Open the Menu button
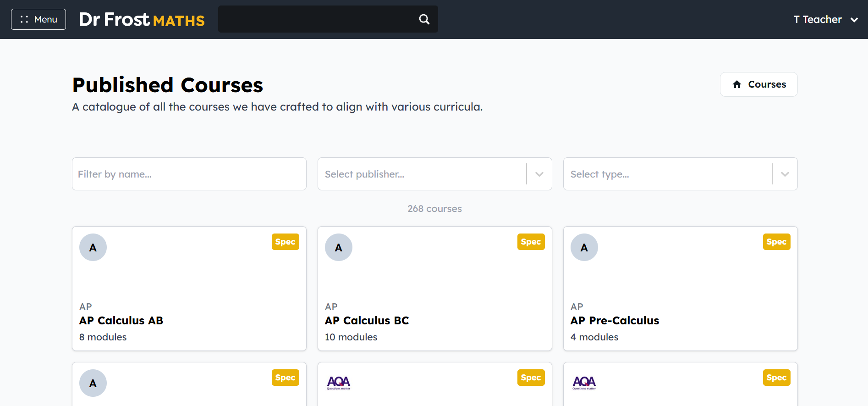 (x=38, y=19)
